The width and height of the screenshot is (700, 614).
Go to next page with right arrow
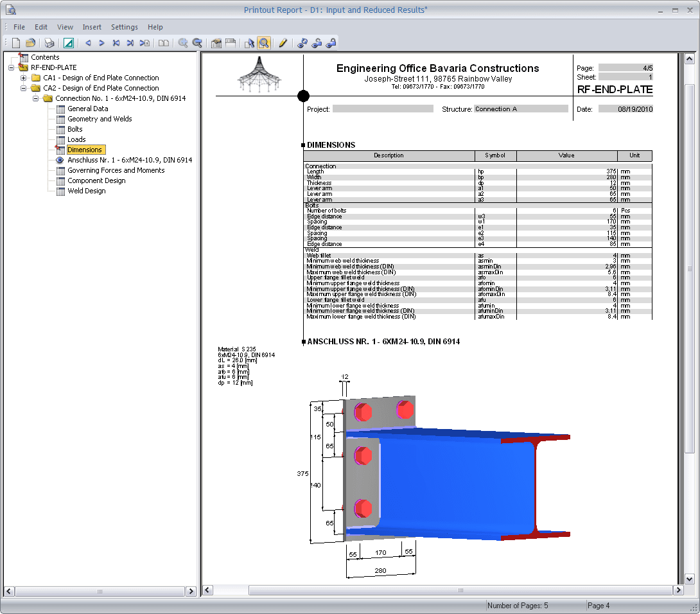101,43
